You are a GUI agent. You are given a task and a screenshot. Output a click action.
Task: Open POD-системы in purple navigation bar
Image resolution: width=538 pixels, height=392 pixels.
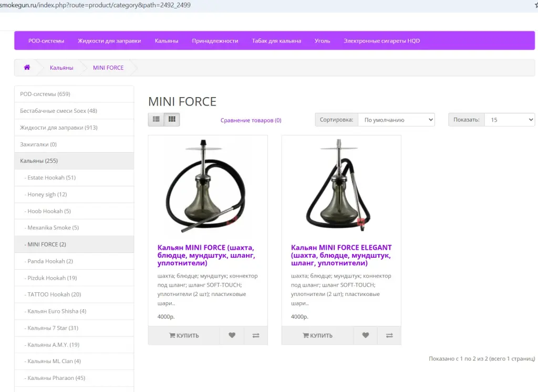coord(46,41)
